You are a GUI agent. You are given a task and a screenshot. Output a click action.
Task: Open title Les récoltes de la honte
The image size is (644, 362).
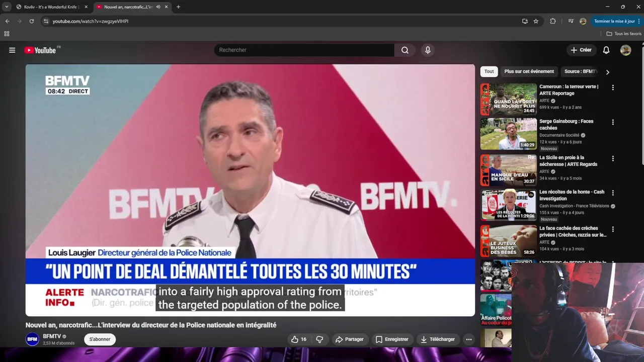tap(572, 195)
